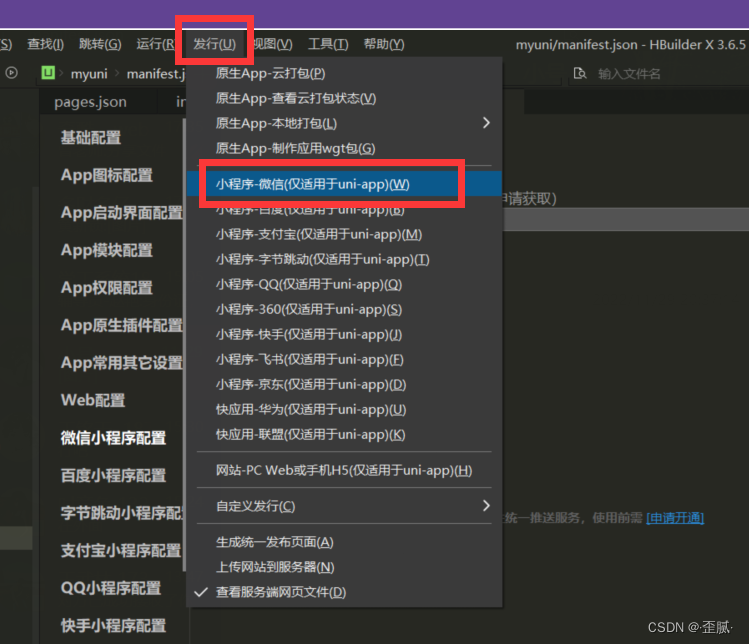Image resolution: width=749 pixels, height=644 pixels.
Task: Click the file search icon beside filename field
Action: point(580,74)
